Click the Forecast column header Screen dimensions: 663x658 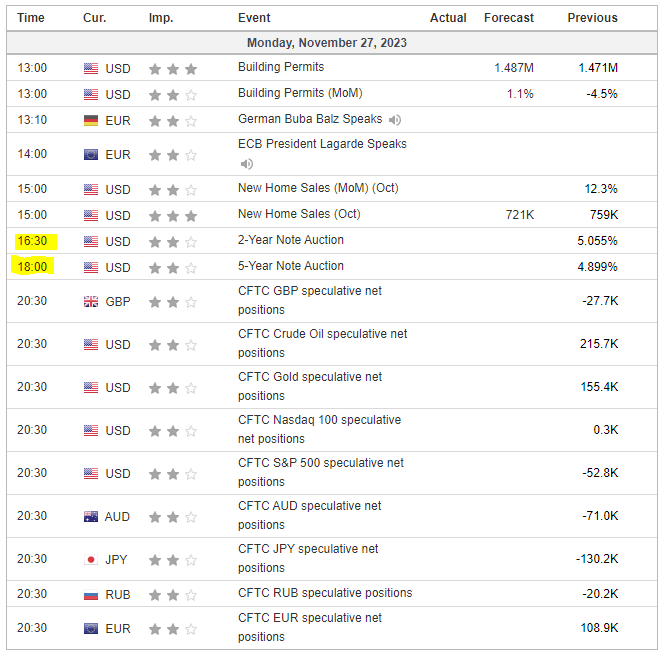509,18
